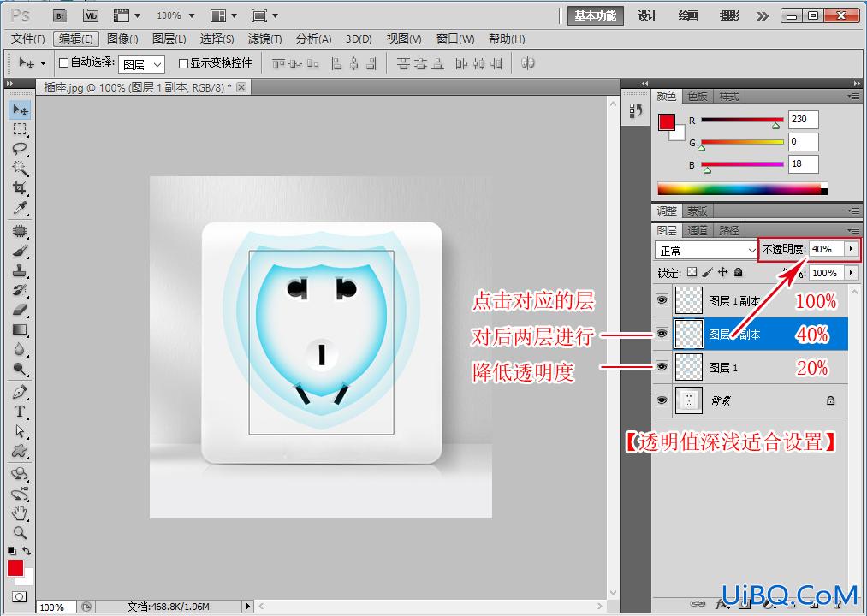
Task: Open the 正常 blend mode dropdown
Action: pos(706,251)
